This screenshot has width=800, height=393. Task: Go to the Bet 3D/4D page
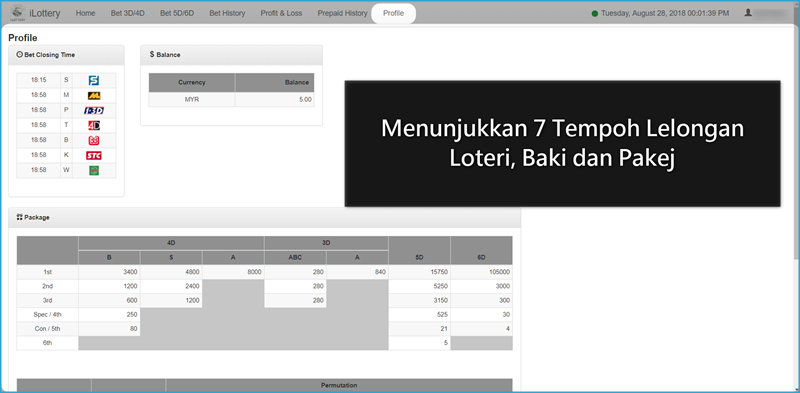coord(128,13)
